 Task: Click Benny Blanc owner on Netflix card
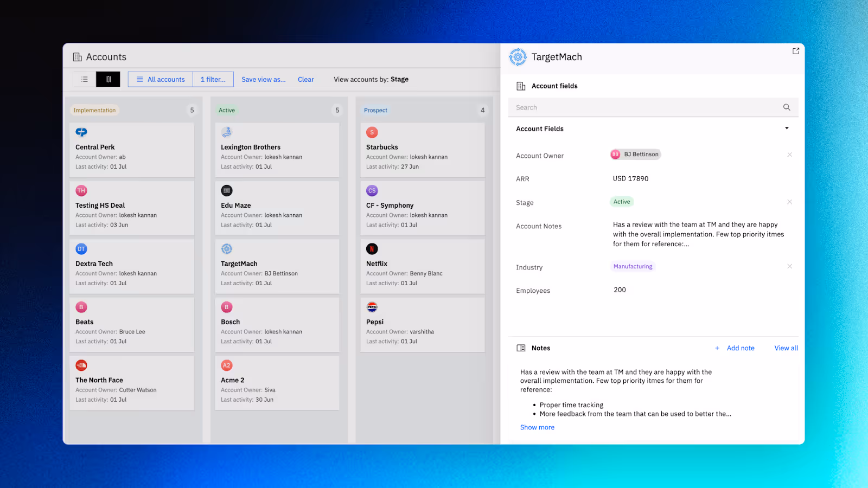pos(426,274)
